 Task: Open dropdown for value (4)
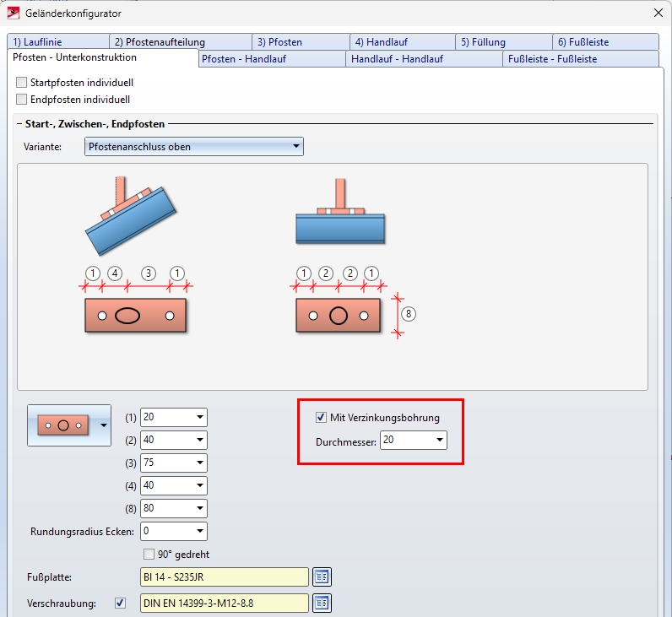pos(200,485)
